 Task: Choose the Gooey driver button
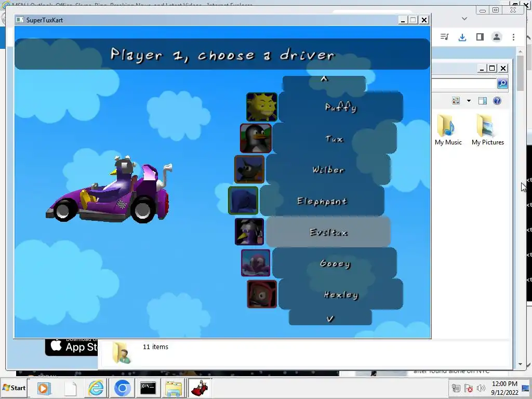tap(334, 263)
